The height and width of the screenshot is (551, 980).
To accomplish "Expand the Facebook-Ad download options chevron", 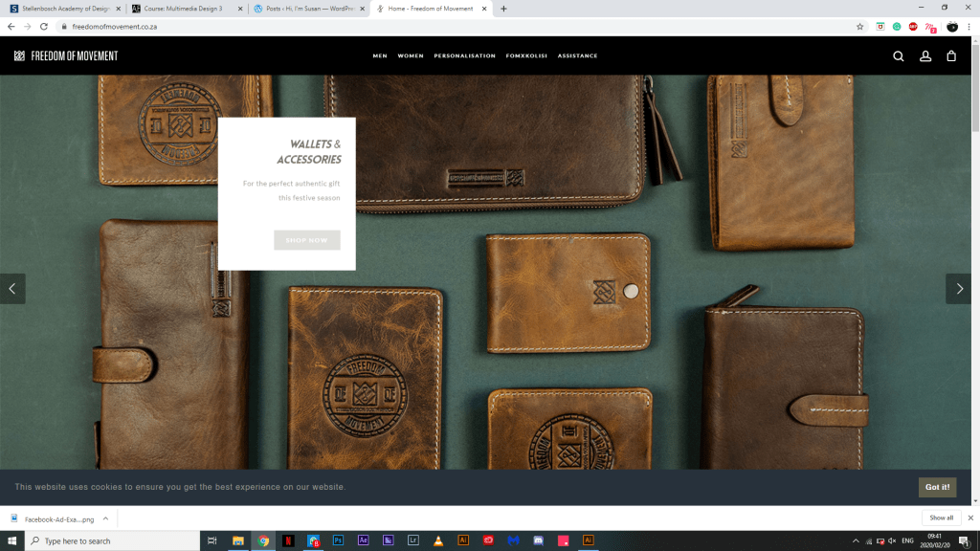I will pyautogui.click(x=105, y=518).
